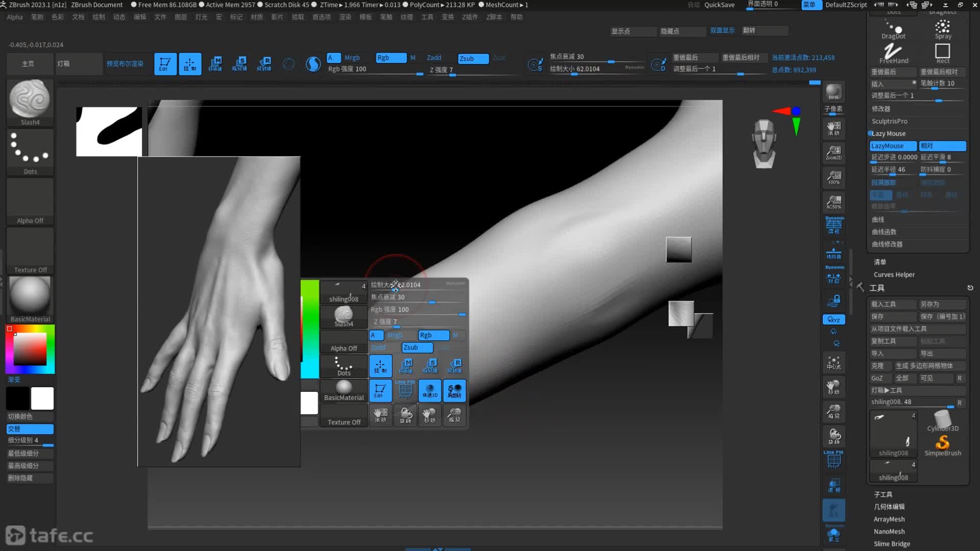
Task: Open the Alpha menu
Action: click(15, 17)
